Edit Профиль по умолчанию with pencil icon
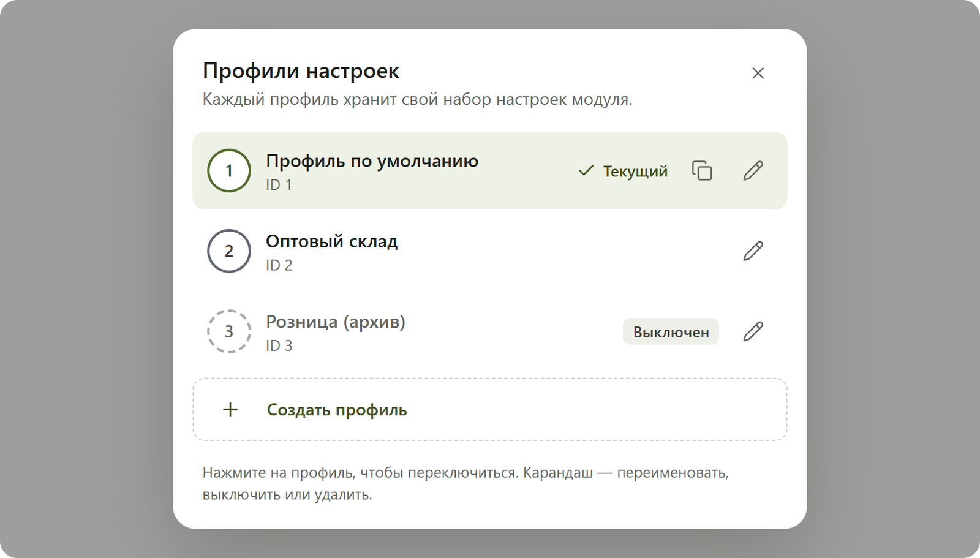This screenshot has height=558, width=980. (753, 171)
